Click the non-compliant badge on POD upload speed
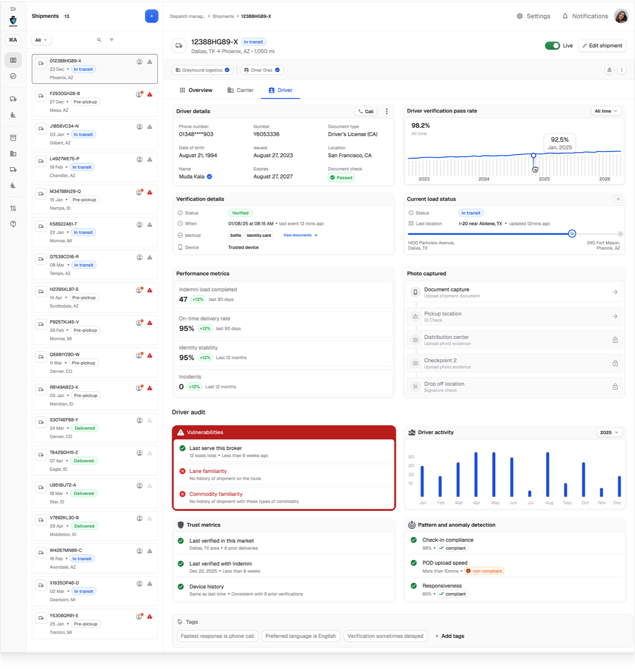The image size is (635, 672). click(x=484, y=571)
